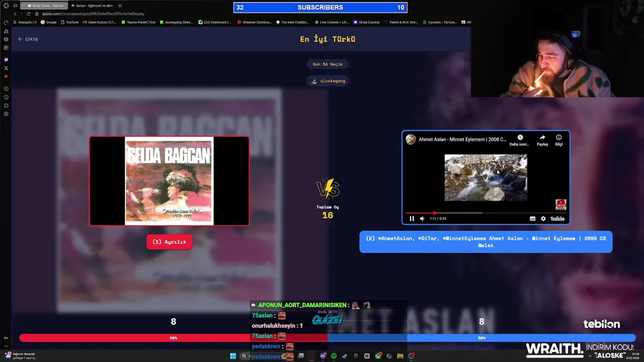
Task: Open the AH bookmark
Action: click(x=467, y=22)
